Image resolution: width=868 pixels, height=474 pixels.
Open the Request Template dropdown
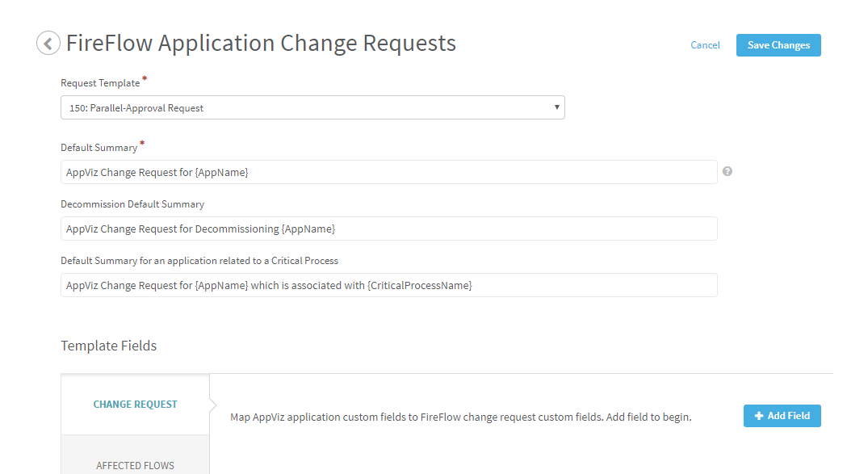pyautogui.click(x=312, y=107)
